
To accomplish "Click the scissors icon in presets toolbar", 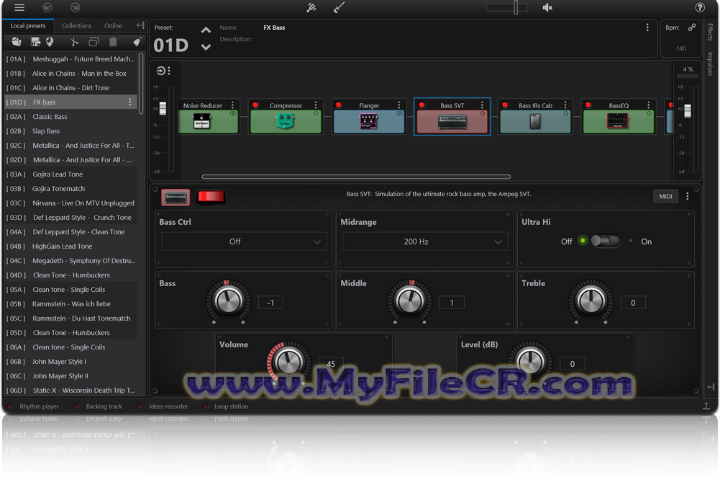I will pyautogui.click(x=73, y=42).
